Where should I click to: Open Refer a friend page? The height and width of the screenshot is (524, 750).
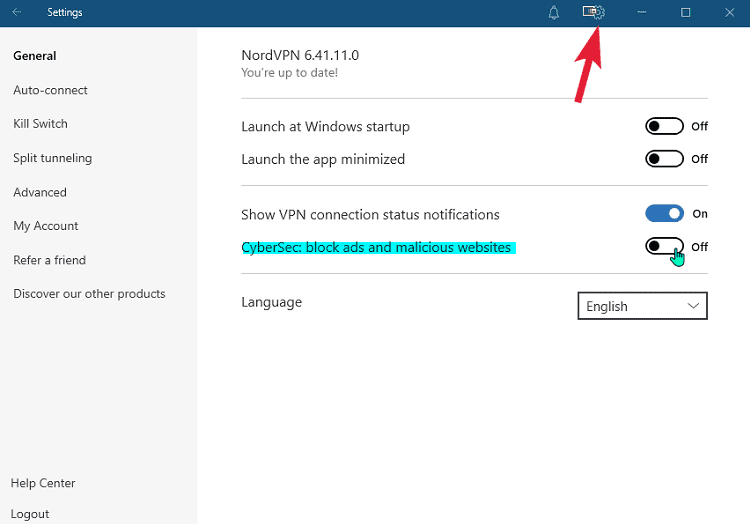[x=49, y=261]
